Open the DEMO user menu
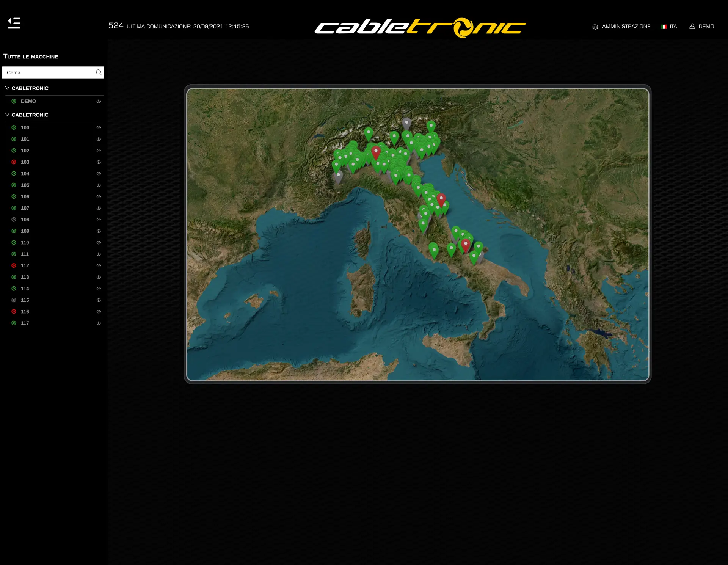Screen dimensions: 728x565 tap(706, 27)
